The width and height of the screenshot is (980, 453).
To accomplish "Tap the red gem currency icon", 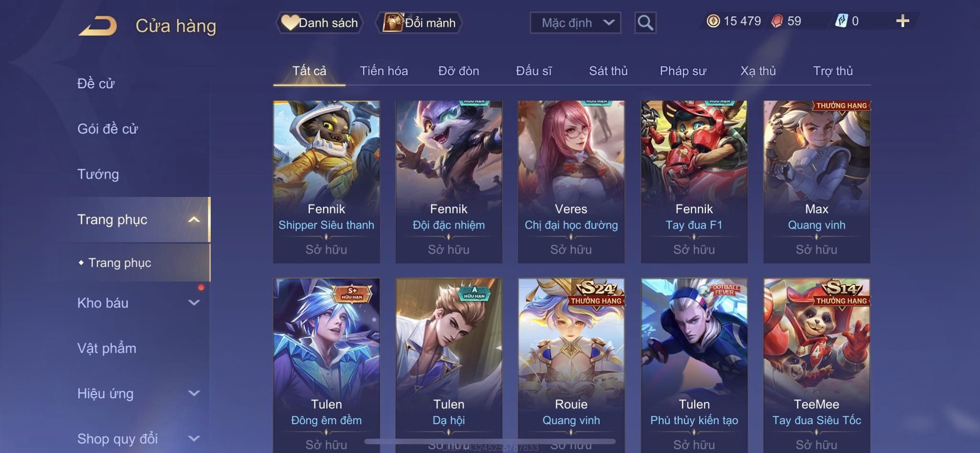I will coord(777,21).
